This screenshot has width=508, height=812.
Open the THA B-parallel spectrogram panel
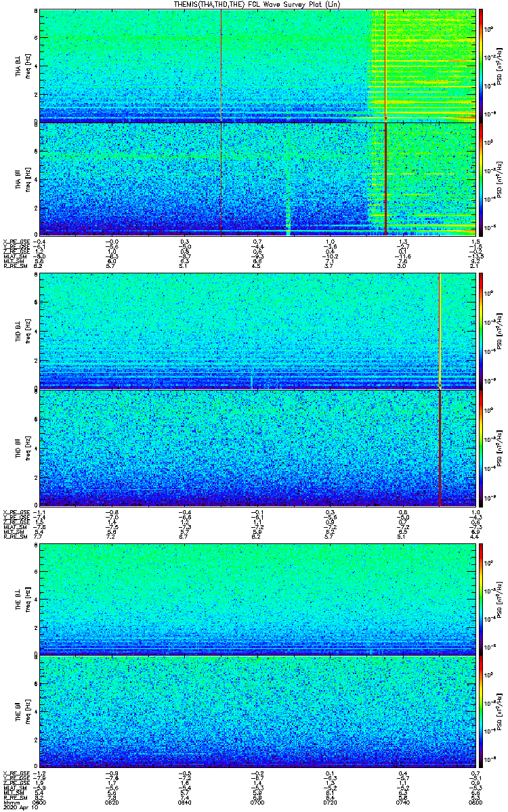tap(257, 179)
